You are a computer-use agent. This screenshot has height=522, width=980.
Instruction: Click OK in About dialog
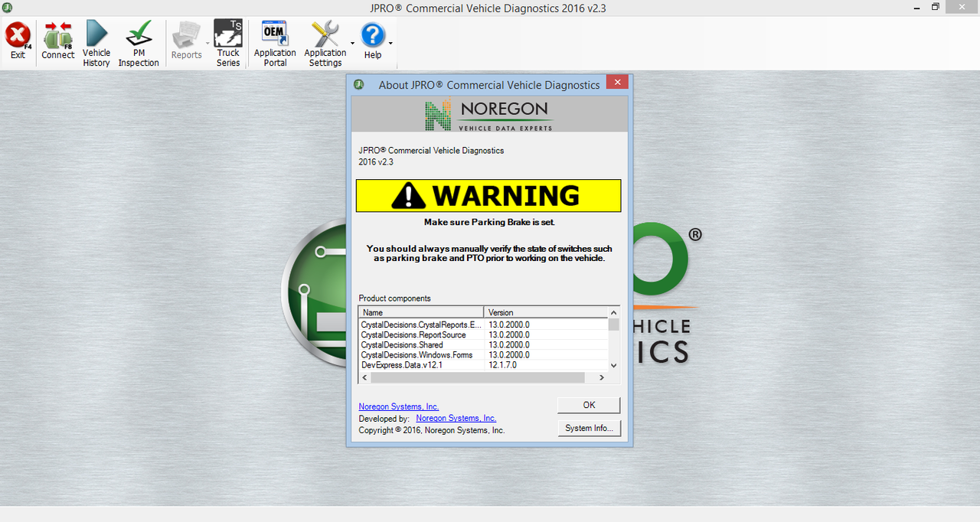589,405
